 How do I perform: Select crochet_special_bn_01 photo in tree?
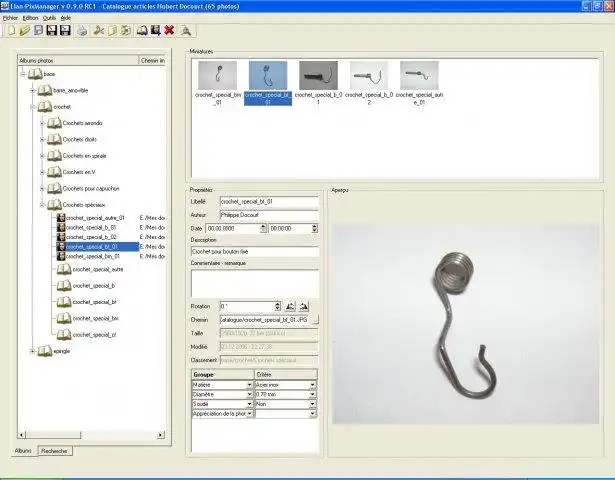[93, 256]
